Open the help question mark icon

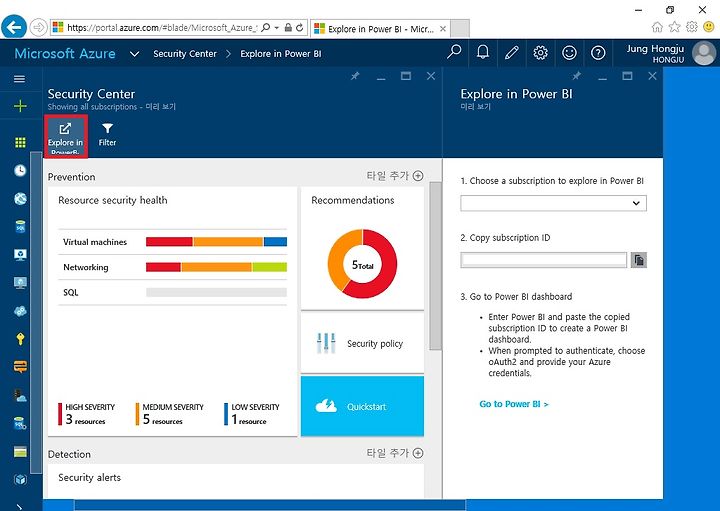click(x=598, y=53)
